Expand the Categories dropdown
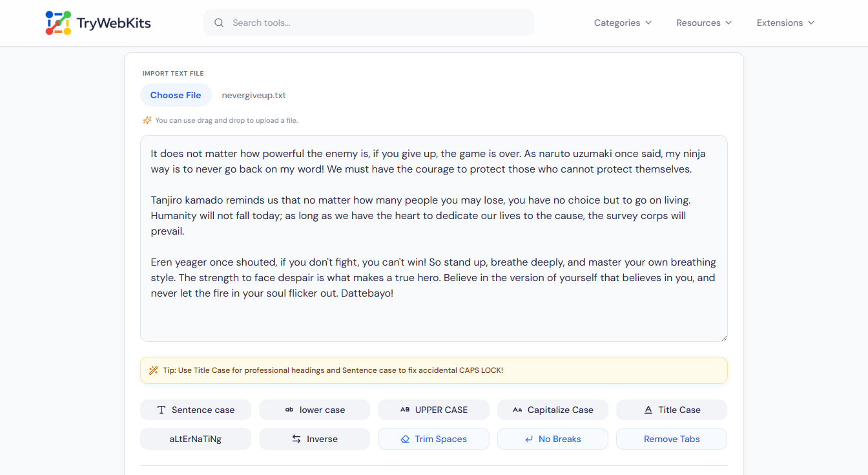Screen dimensions: 868x475 click(x=622, y=23)
